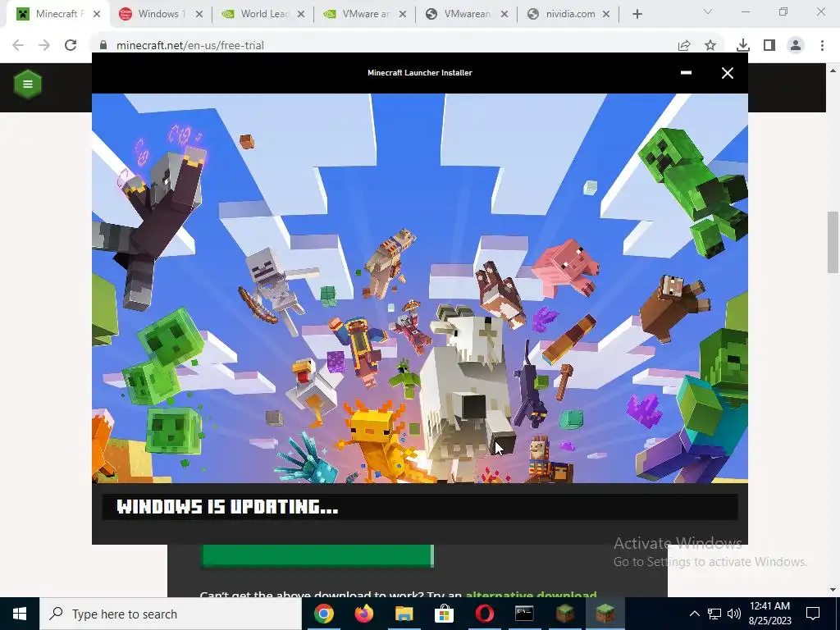Viewport: 840px width, 630px height.
Task: View site security lock info
Action: (x=104, y=45)
